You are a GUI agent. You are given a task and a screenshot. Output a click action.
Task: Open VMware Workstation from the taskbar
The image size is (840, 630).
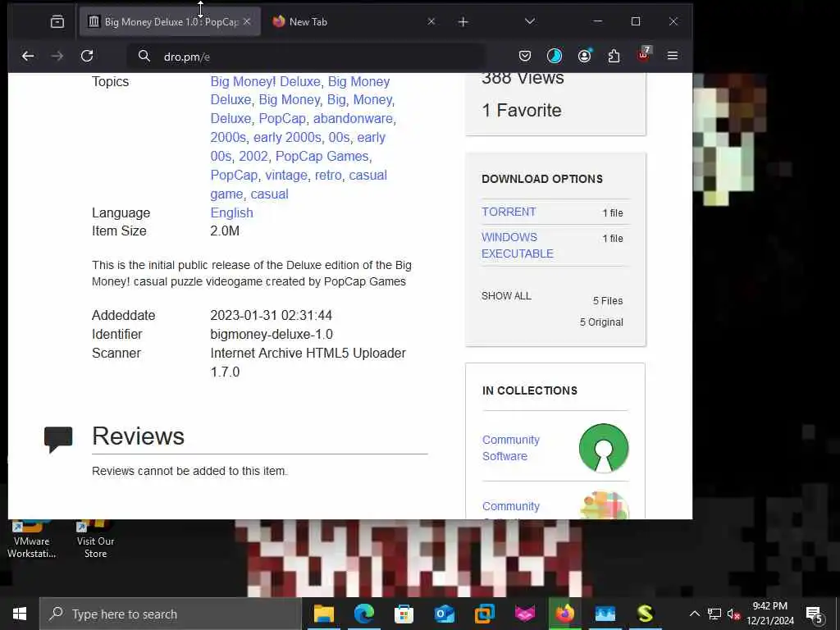click(484, 614)
